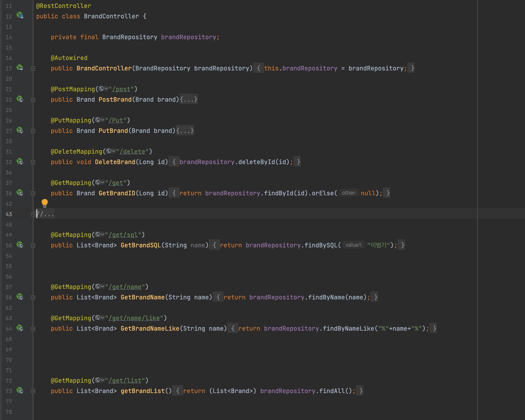Click the BrandController class name on line 12
Image resolution: width=525 pixels, height=420 pixels.
coord(111,16)
